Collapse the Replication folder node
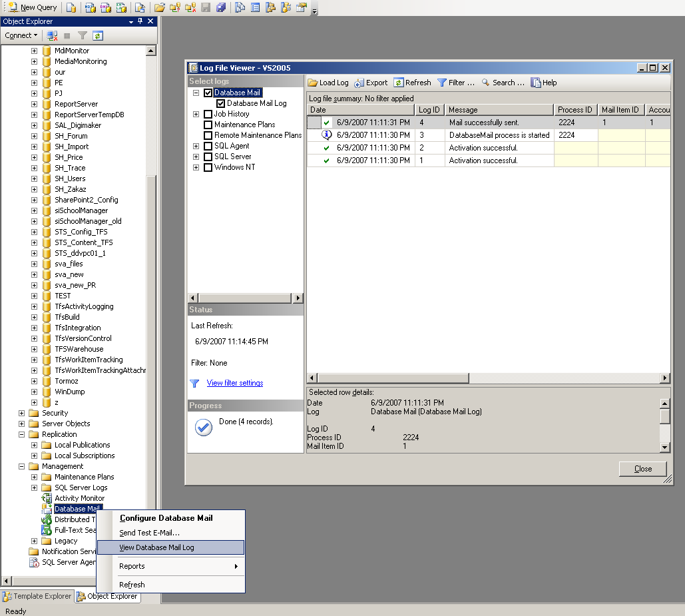Image resolution: width=685 pixels, height=616 pixels. click(x=21, y=434)
